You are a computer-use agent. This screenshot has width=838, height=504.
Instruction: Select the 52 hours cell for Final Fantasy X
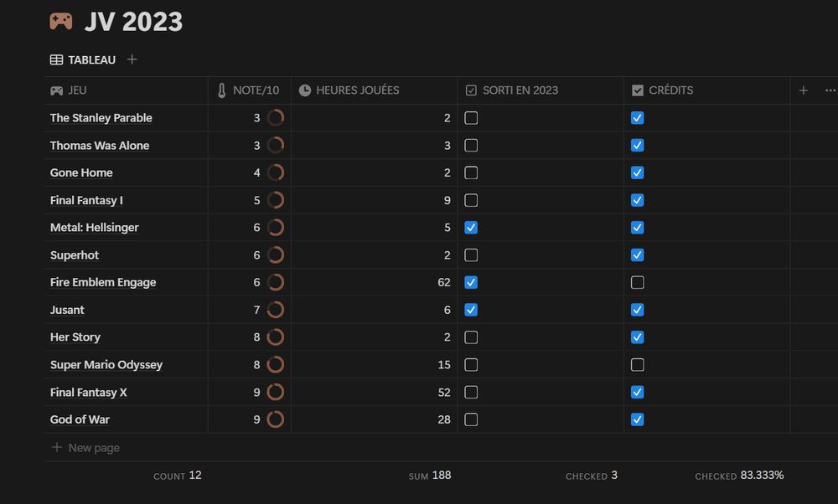pos(374,392)
